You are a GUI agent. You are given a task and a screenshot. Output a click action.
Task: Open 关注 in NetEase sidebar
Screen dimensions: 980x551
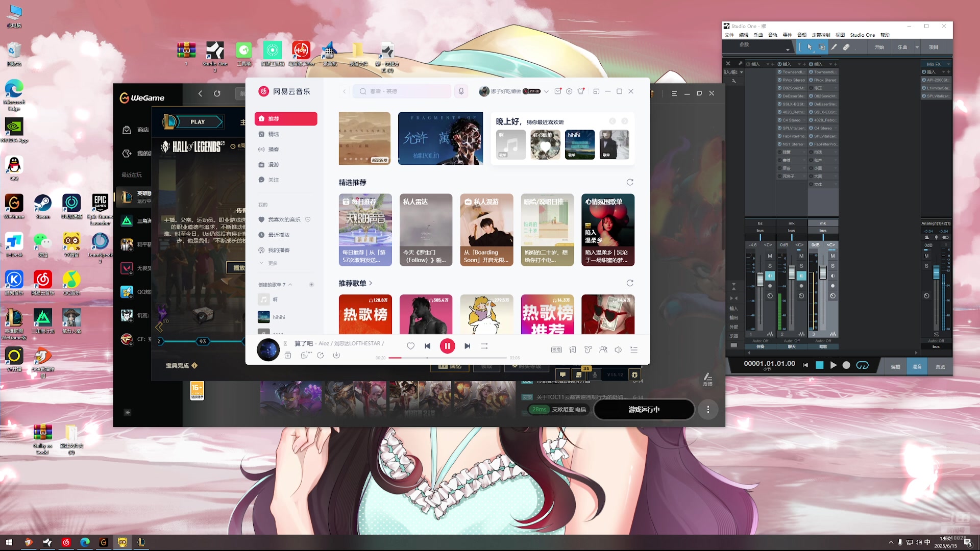286,180
